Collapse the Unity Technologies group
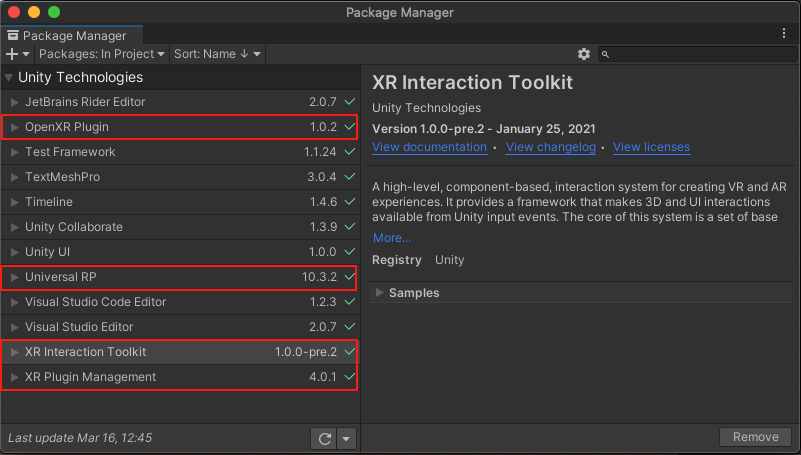The image size is (801, 455). point(9,78)
